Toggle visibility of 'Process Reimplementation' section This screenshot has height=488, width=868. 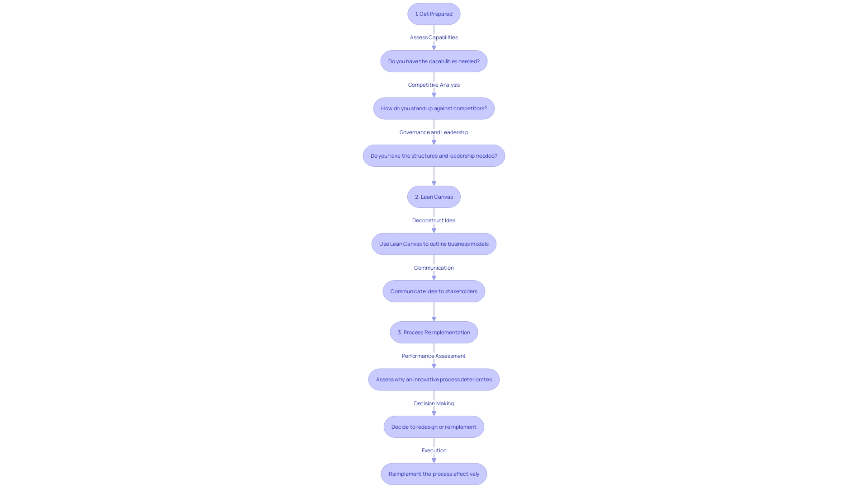pos(434,332)
